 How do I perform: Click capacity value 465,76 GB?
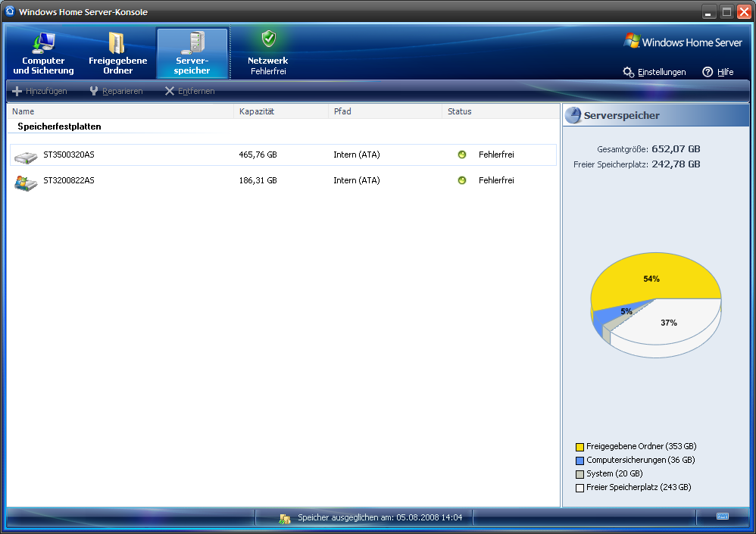(x=258, y=155)
